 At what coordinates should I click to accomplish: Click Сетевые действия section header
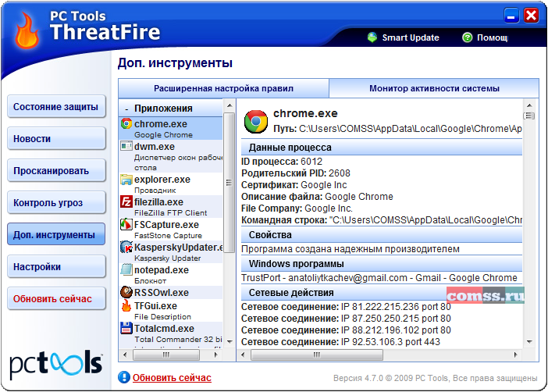coord(382,293)
